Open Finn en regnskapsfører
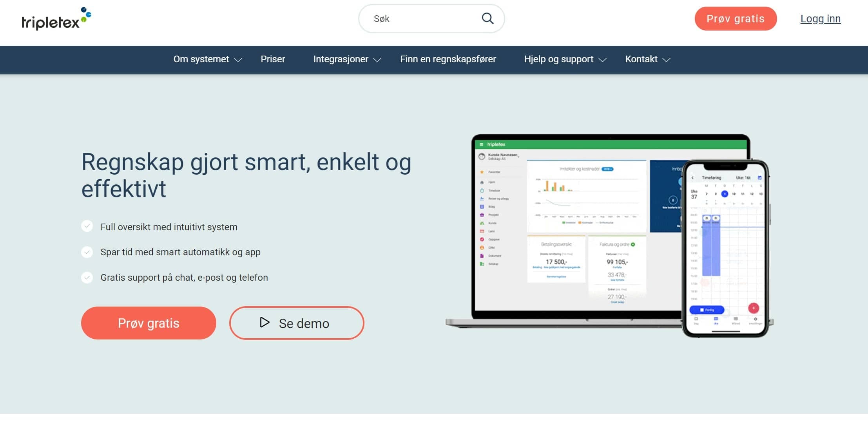 tap(448, 59)
